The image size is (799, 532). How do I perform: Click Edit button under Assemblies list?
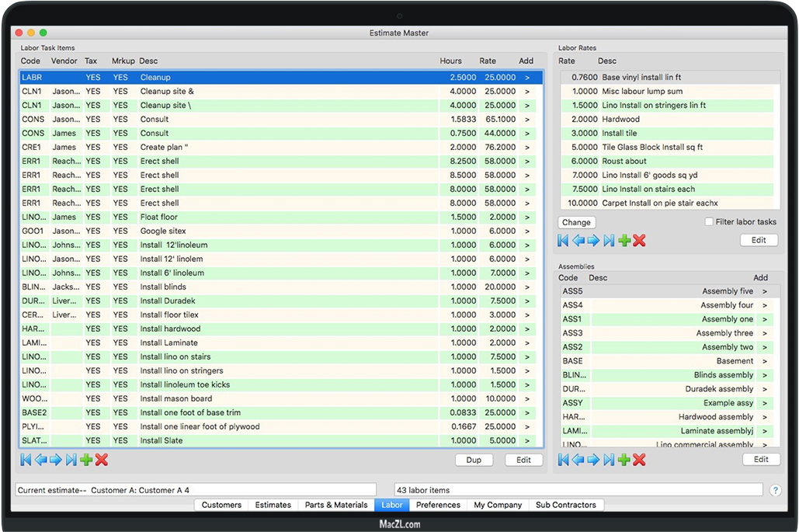click(761, 459)
